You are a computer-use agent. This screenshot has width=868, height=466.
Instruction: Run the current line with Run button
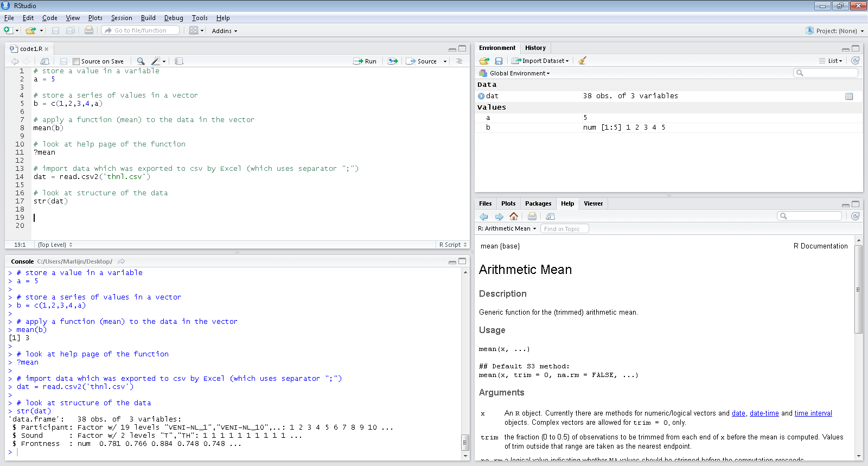click(365, 61)
